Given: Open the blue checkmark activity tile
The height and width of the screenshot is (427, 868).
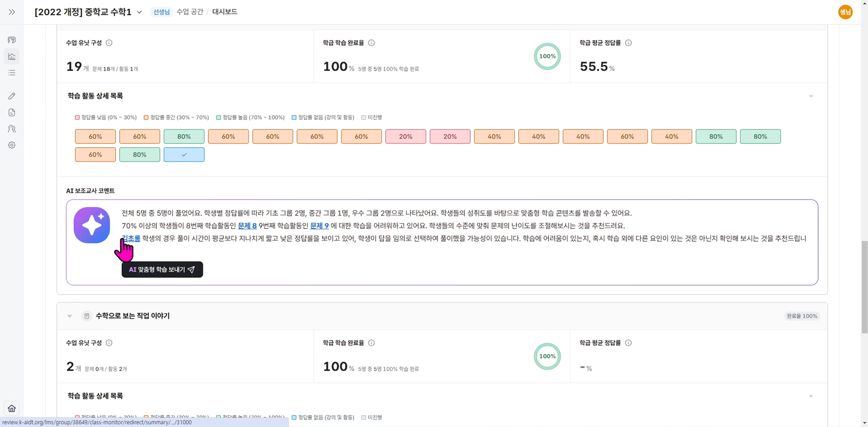Looking at the screenshot, I should pos(184,155).
